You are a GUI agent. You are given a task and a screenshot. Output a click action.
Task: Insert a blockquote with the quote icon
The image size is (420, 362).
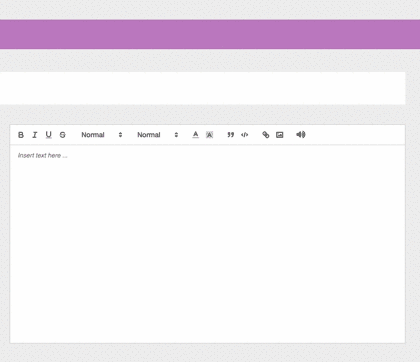pyautogui.click(x=231, y=135)
